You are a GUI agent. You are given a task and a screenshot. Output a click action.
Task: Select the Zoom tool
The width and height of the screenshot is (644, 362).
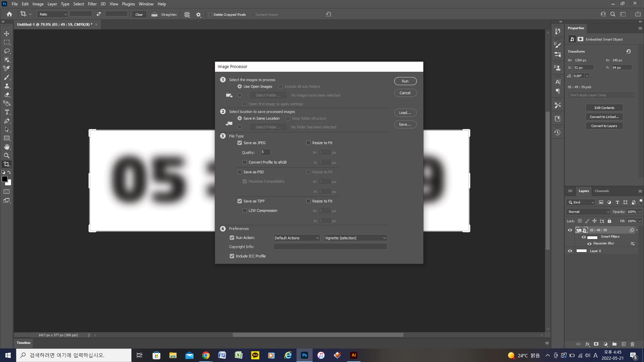click(x=7, y=156)
